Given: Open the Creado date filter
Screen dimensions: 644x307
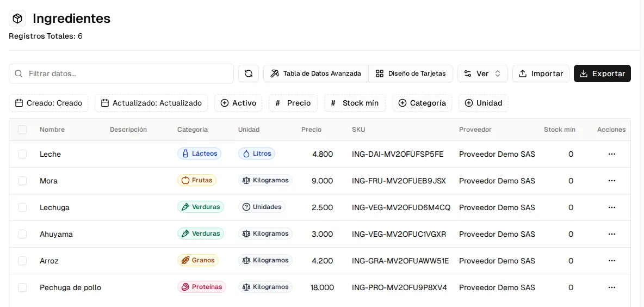Looking at the screenshot, I should pos(48,103).
